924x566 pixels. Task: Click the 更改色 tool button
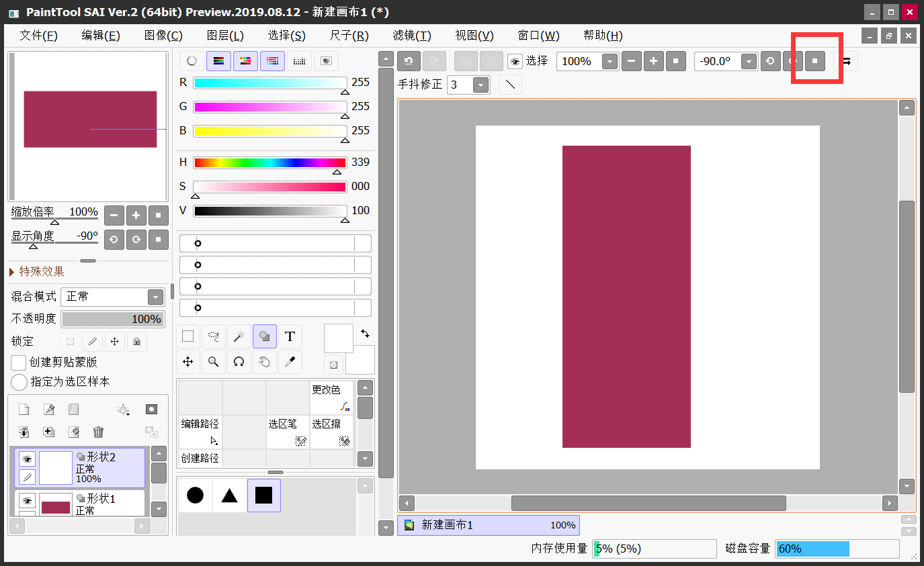[332, 397]
